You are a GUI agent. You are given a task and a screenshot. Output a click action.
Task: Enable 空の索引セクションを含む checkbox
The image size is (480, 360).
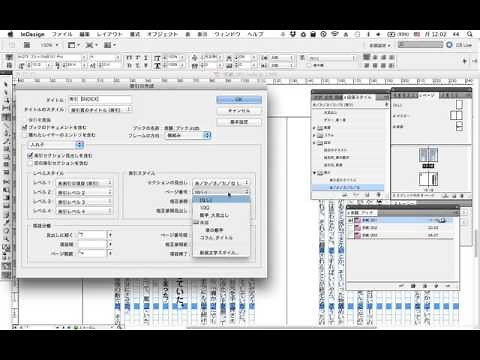[30, 163]
